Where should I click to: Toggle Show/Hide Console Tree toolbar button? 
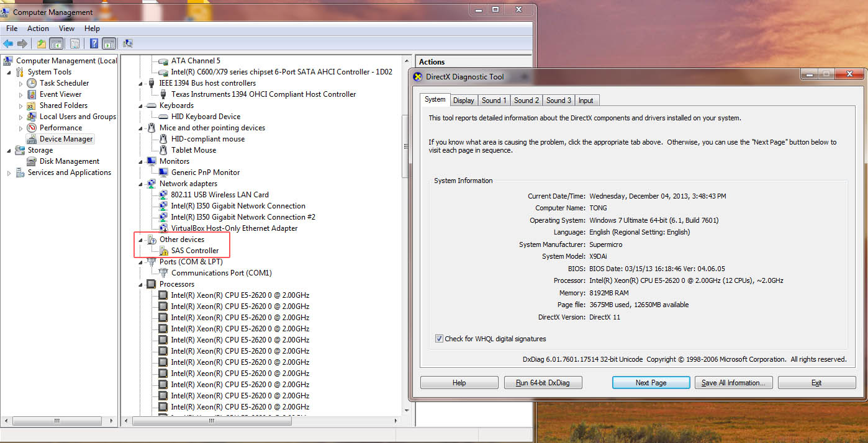57,43
